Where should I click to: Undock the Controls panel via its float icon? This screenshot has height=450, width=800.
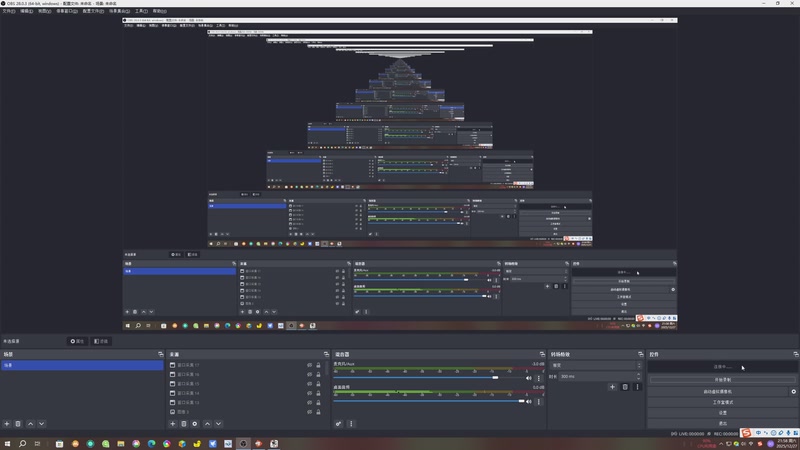[x=795, y=354]
